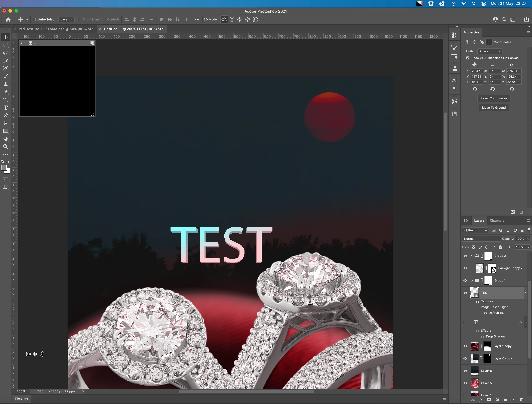Viewport: 532px width, 404px height.
Task: Click the foreground color swatch
Action: (x=4, y=168)
